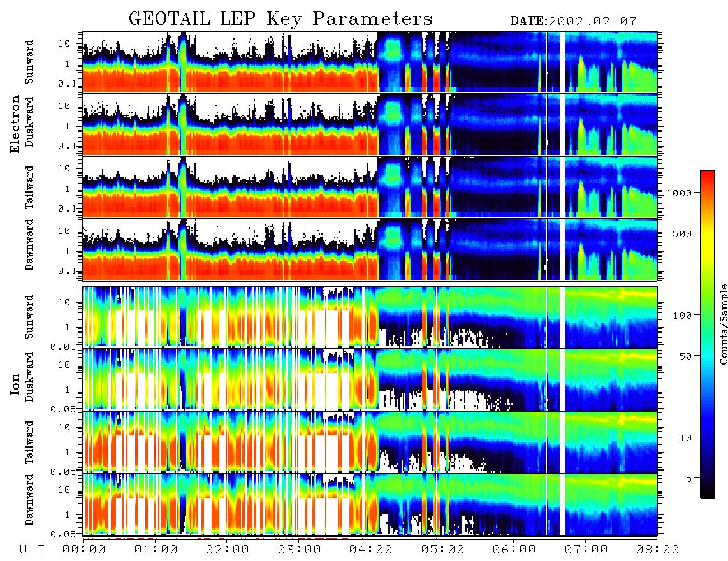Click the Counts/Sample color bar gradient
728x561 pixels.
pyautogui.click(x=708, y=334)
